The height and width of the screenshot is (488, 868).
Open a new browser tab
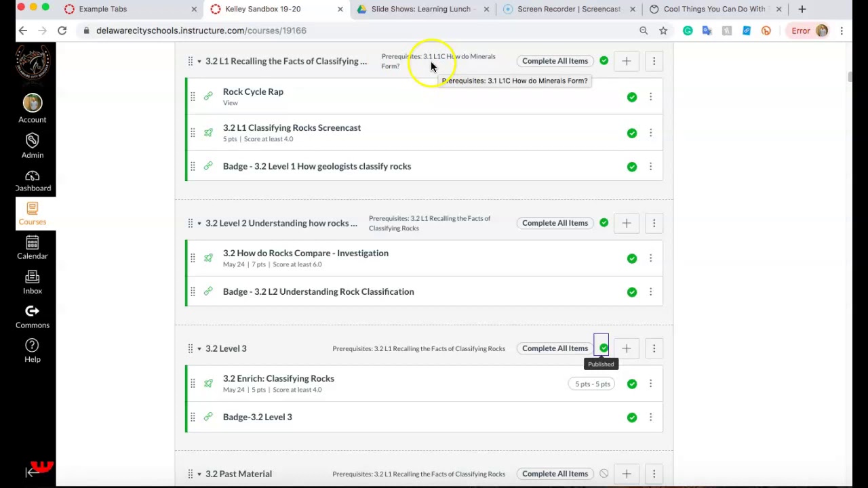click(802, 9)
